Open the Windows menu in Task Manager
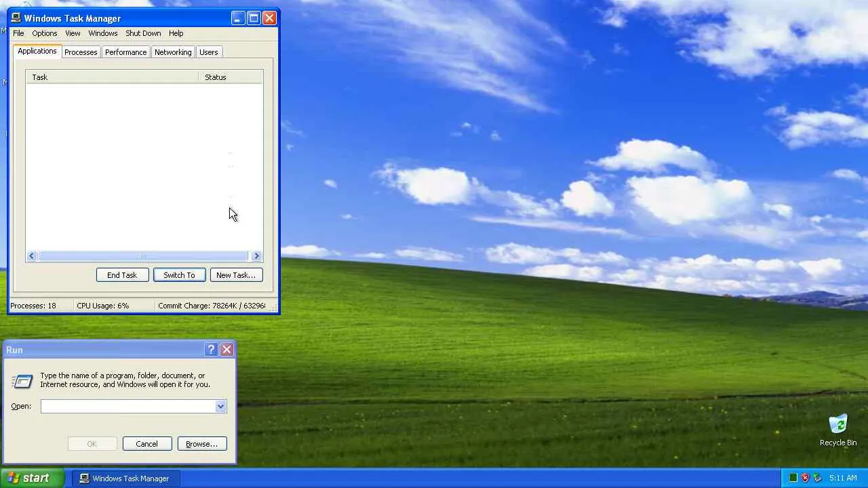 coord(103,33)
